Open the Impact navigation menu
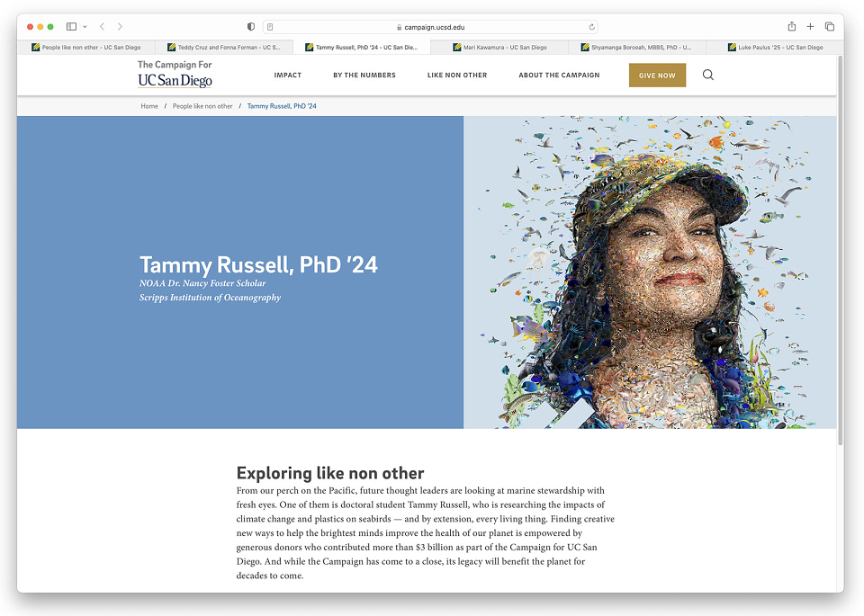The height and width of the screenshot is (616, 864). tap(288, 75)
